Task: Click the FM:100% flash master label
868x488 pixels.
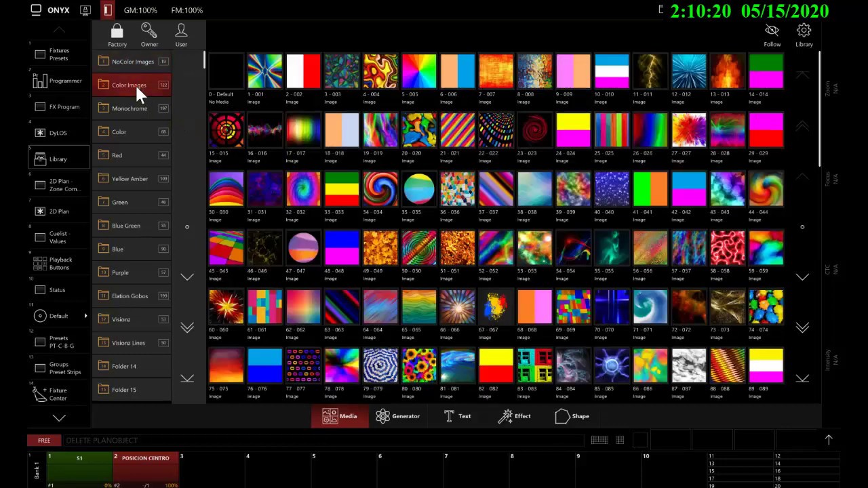Action: tap(186, 10)
